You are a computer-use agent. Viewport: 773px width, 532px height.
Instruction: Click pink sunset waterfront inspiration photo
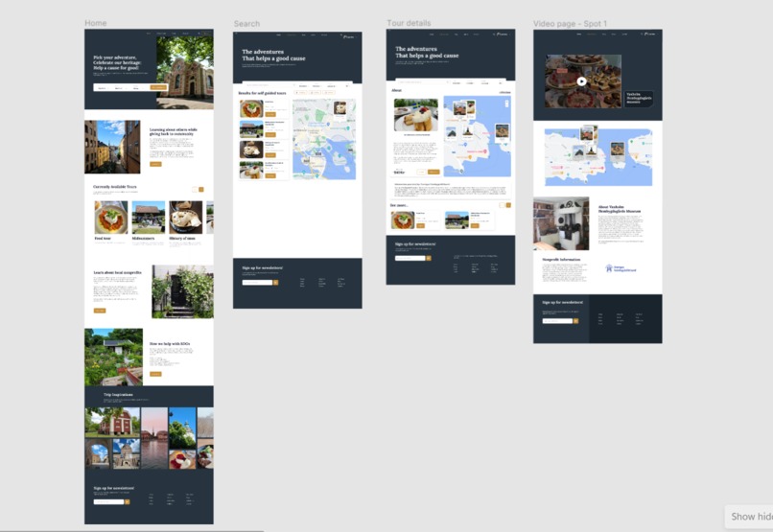click(154, 438)
